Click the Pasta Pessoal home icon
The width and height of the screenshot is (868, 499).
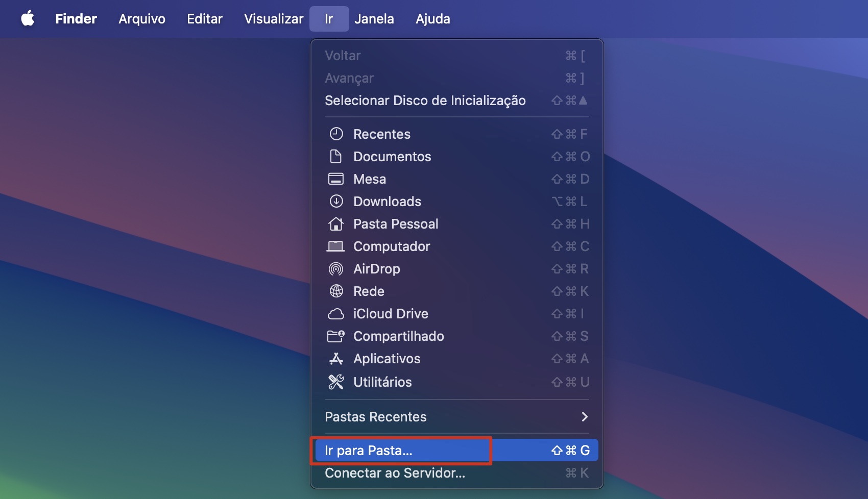click(336, 223)
